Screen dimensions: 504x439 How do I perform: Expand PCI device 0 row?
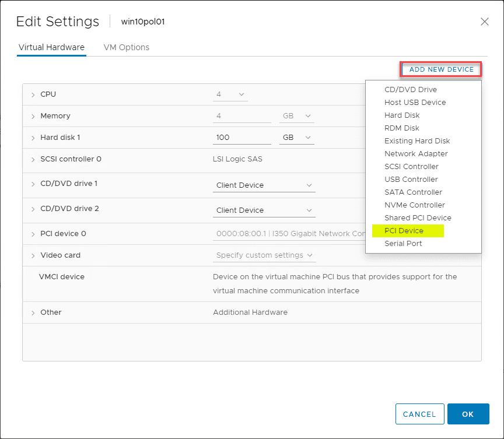[x=33, y=234]
